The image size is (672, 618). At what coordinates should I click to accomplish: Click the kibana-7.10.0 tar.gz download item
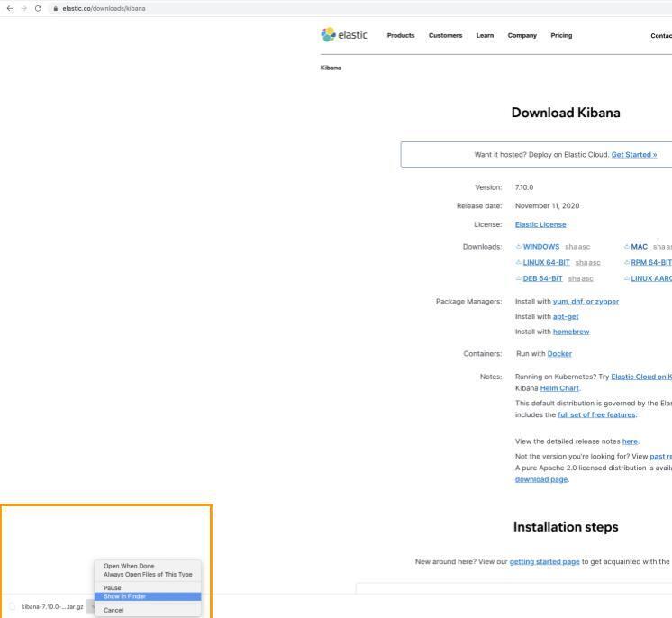[52, 607]
